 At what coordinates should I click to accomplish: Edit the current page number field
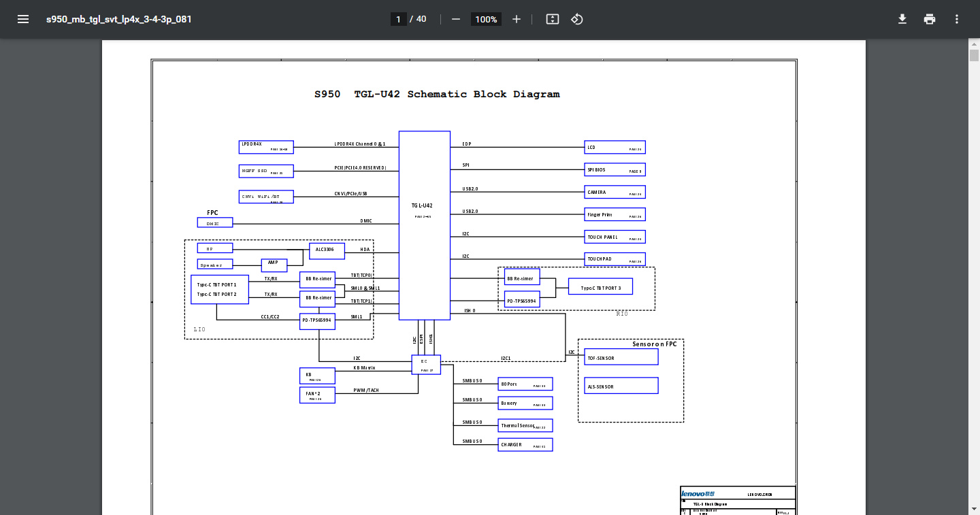click(398, 19)
